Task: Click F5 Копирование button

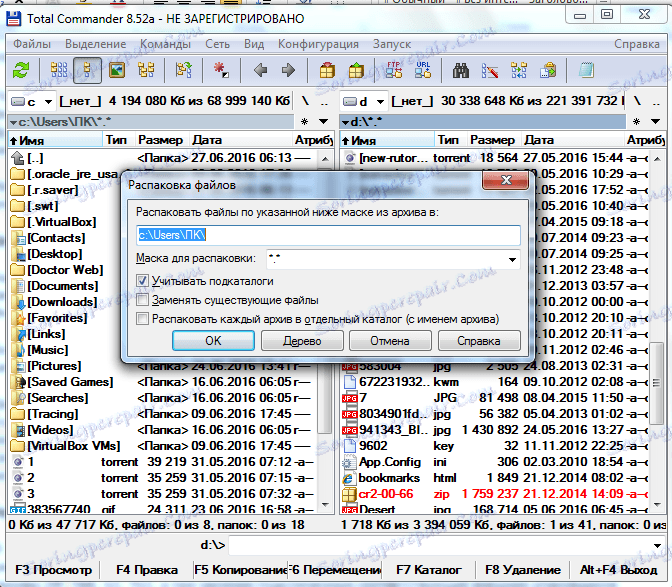Action: (x=241, y=570)
